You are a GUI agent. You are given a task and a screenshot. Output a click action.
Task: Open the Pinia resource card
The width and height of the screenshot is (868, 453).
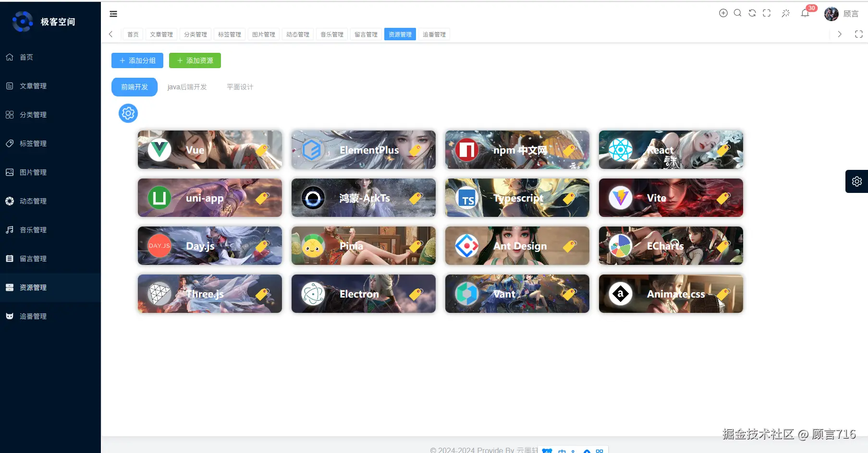coord(364,246)
